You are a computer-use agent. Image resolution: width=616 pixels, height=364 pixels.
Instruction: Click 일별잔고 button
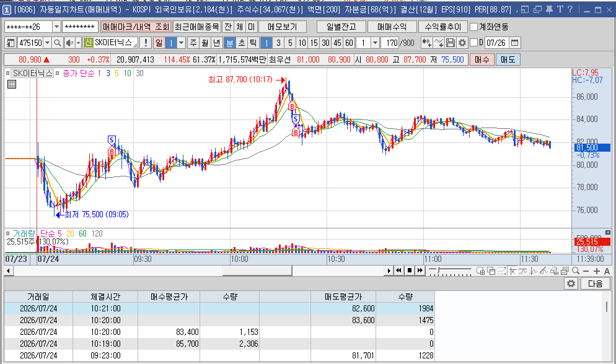[341, 27]
